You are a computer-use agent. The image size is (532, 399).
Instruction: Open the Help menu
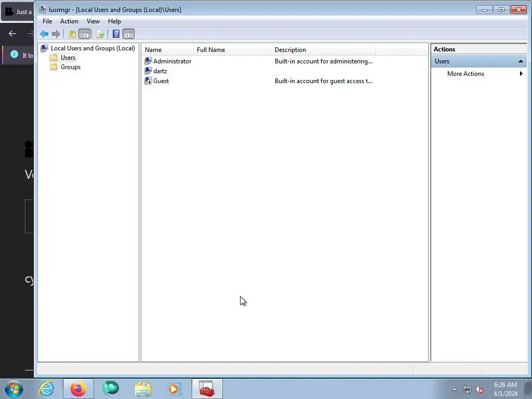[114, 21]
